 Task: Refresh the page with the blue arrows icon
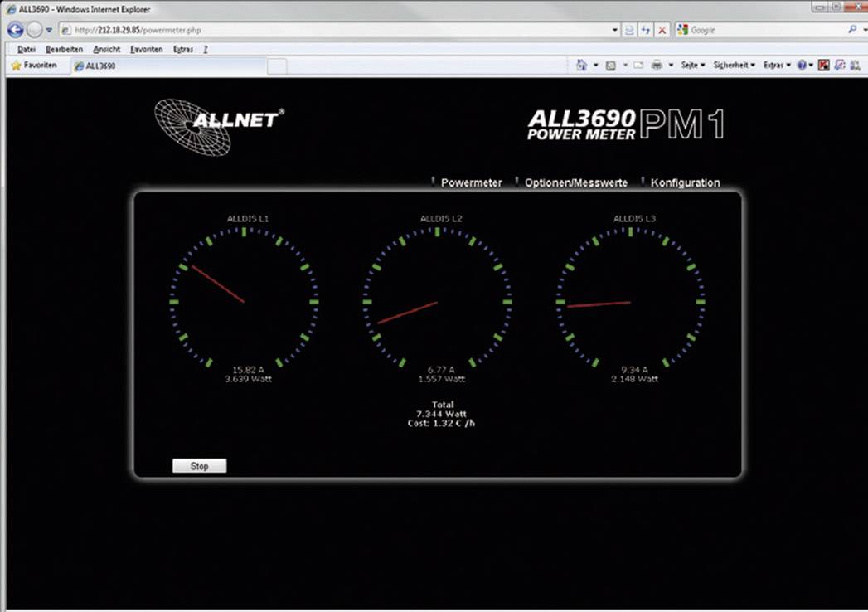[646, 30]
